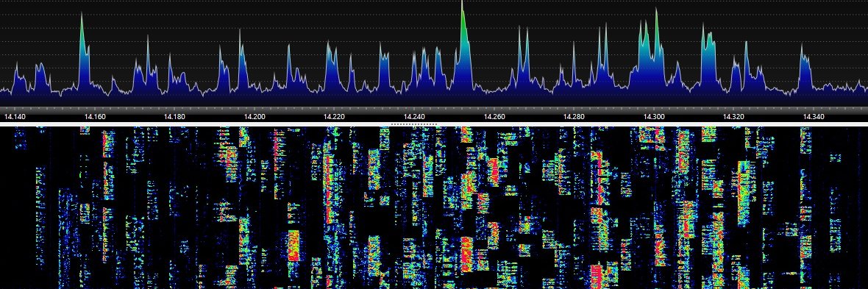Screen dimensions: 868x289
Task: Tune to 14.160 on the frequency scale
Action: pyautogui.click(x=95, y=117)
